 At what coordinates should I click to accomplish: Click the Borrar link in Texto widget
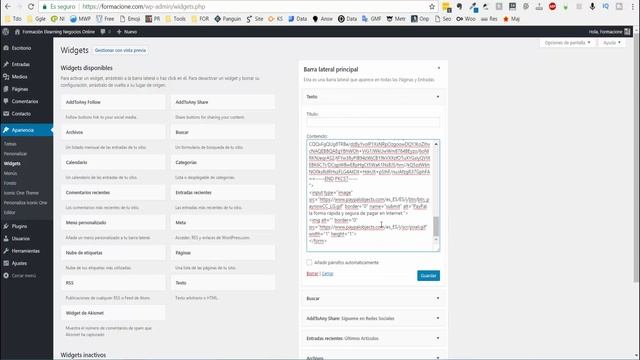tap(312, 273)
